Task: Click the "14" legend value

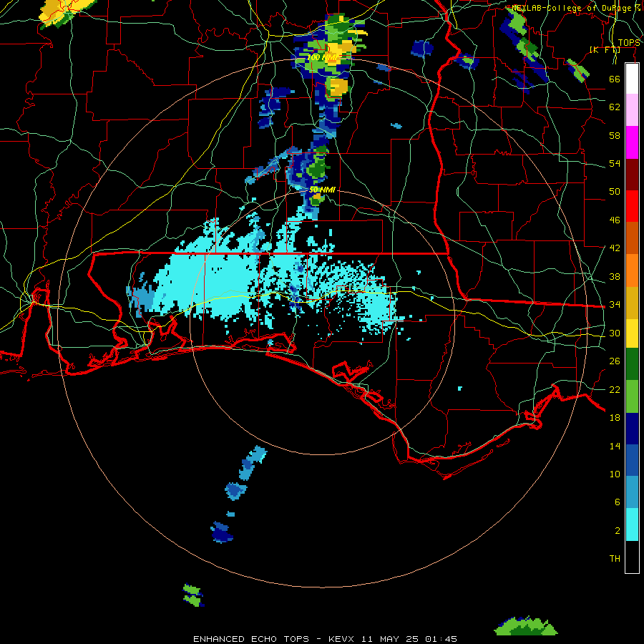Action: [615, 446]
